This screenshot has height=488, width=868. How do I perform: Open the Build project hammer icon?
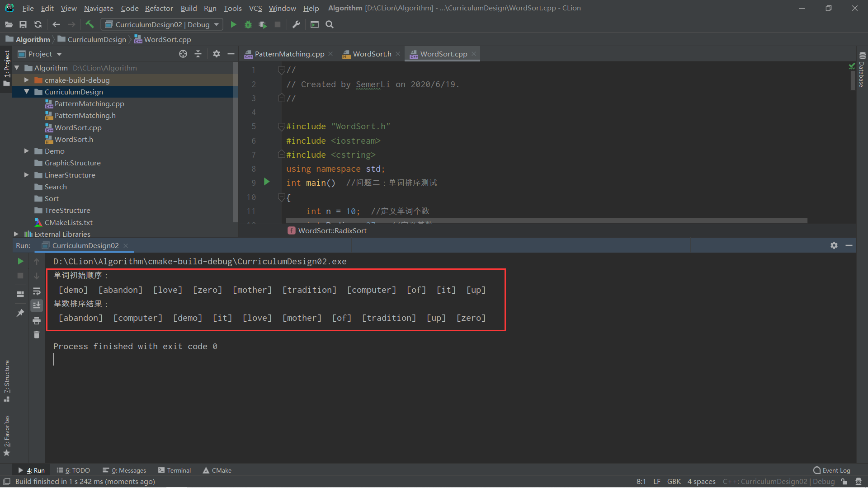(x=90, y=24)
